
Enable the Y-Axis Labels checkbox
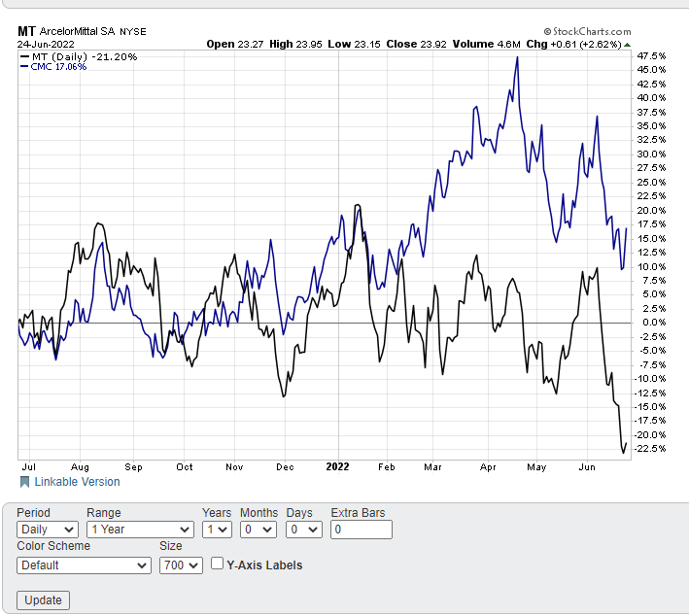pyautogui.click(x=217, y=564)
